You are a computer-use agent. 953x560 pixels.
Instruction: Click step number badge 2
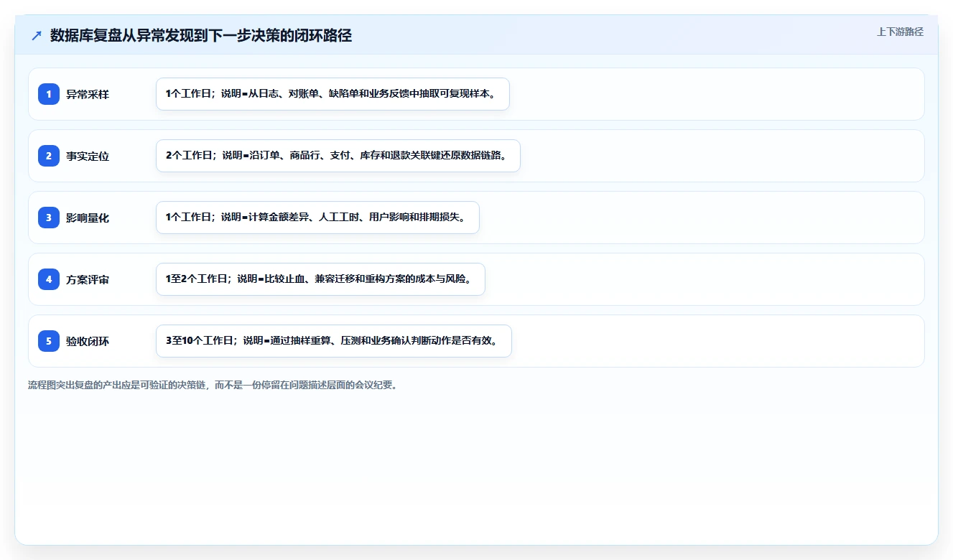coord(49,156)
